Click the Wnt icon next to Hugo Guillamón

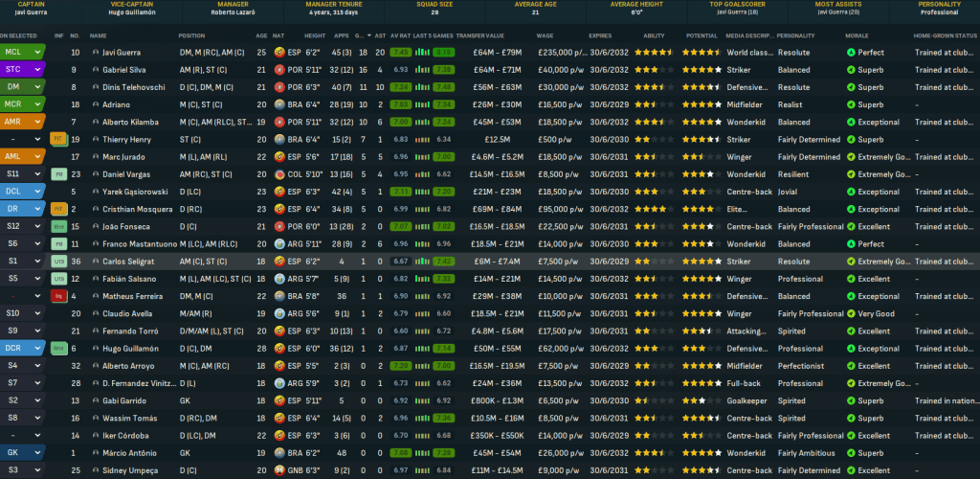[57, 348]
